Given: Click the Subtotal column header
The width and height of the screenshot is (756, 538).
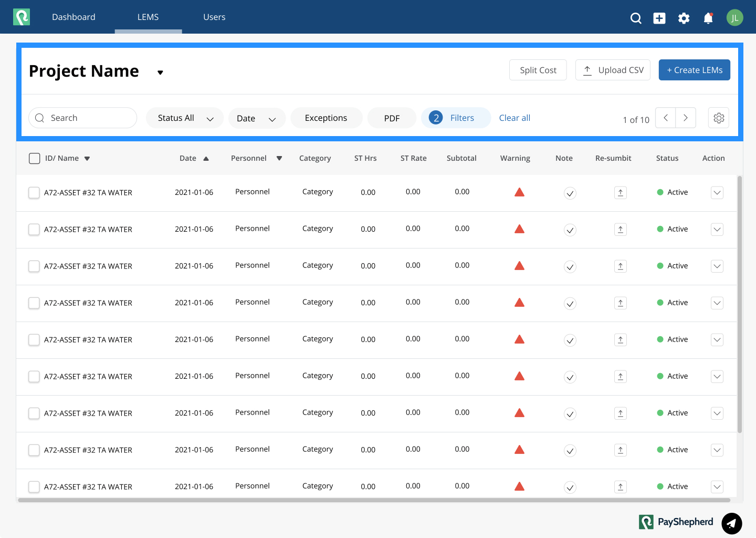Looking at the screenshot, I should point(461,158).
